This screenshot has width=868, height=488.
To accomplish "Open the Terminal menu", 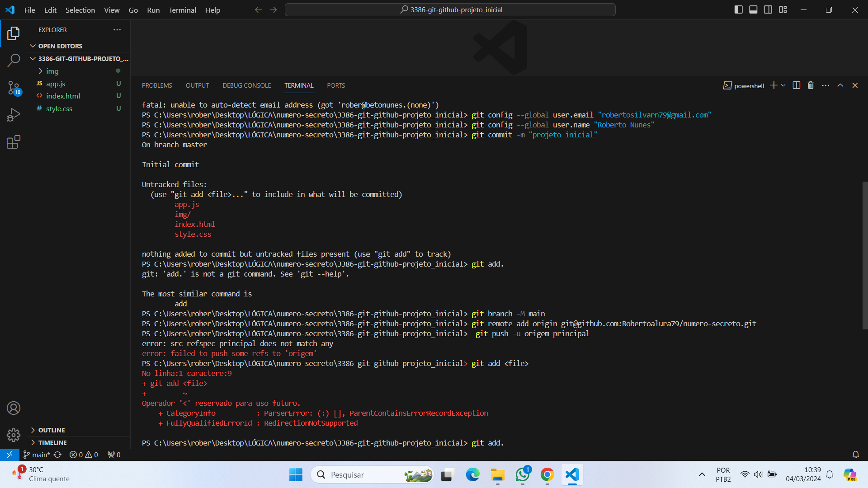I will (x=182, y=10).
